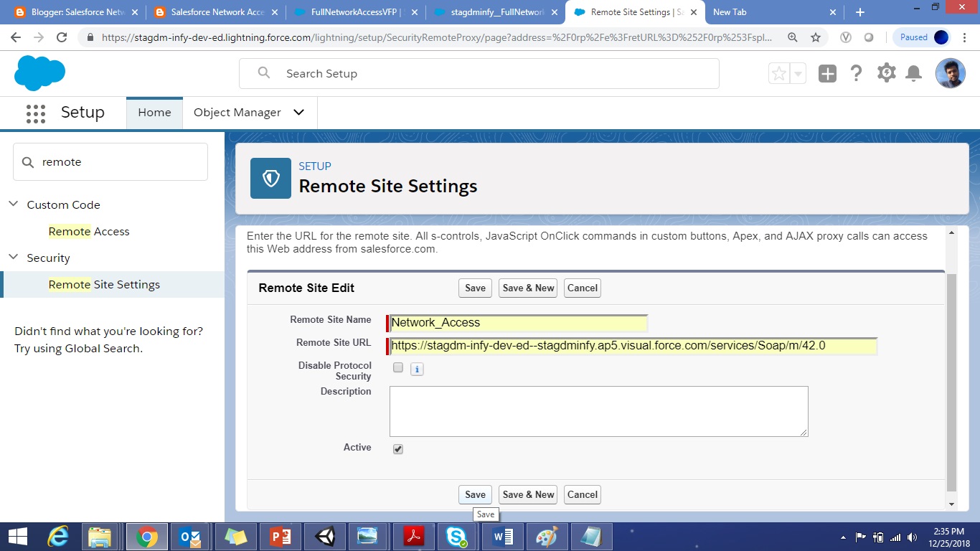Collapse the Security section
980x551 pixels.
pyautogui.click(x=13, y=258)
